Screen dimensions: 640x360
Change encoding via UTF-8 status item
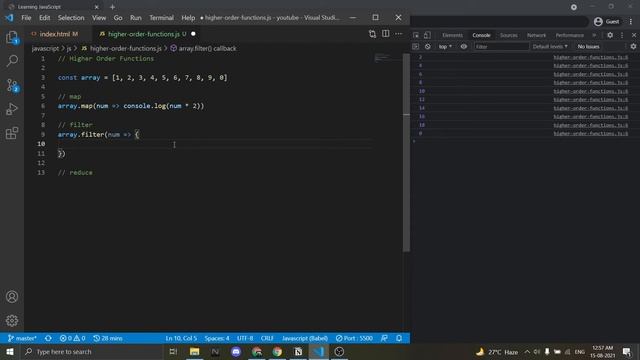click(245, 338)
